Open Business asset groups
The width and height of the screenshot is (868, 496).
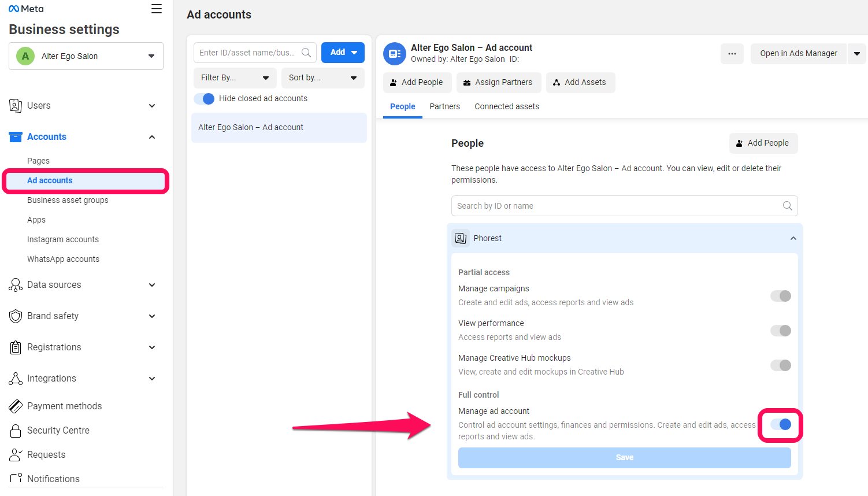coord(68,201)
